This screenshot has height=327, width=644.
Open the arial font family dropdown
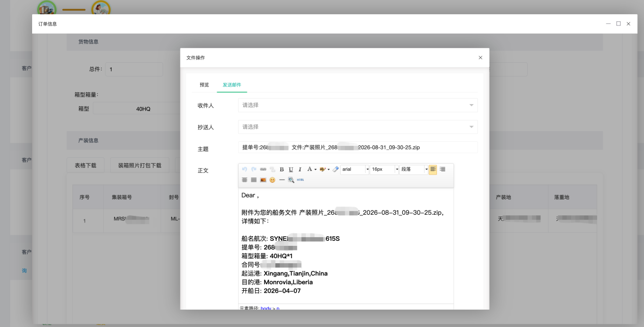(355, 169)
